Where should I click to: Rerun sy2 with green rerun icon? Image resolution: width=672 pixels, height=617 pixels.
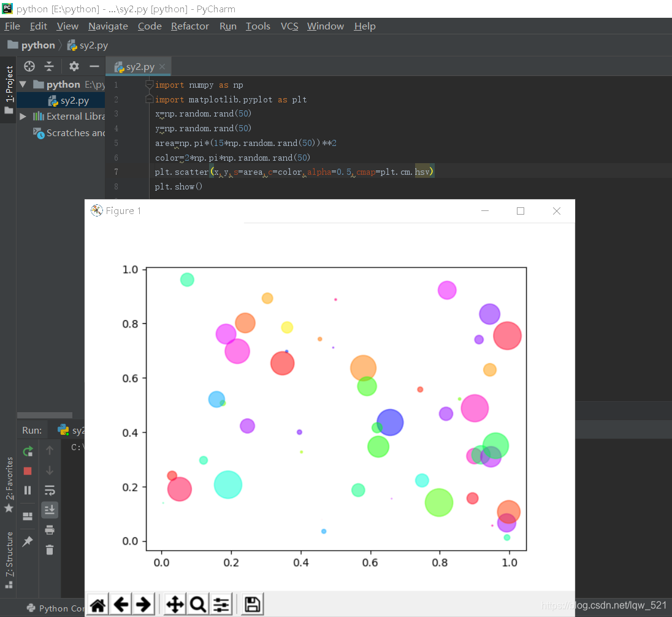coord(28,451)
